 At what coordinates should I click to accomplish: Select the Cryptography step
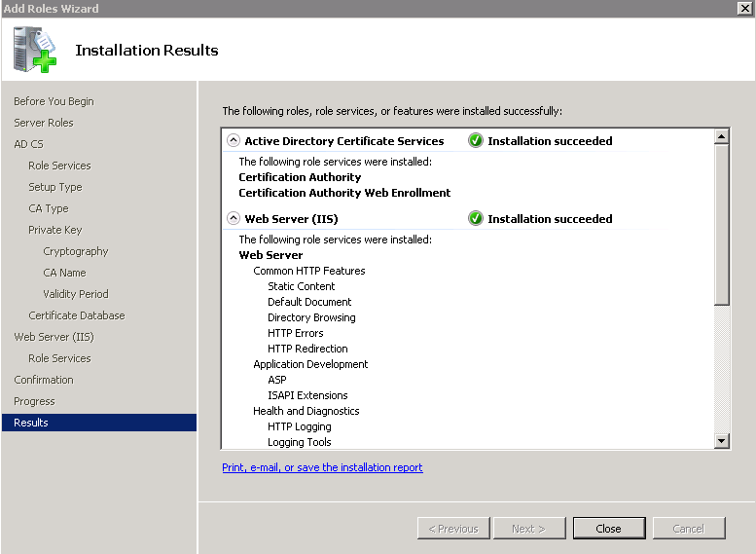(76, 251)
